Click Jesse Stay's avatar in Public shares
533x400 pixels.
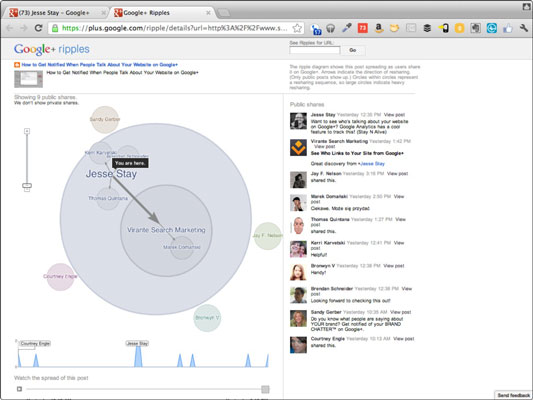pyautogui.click(x=298, y=121)
